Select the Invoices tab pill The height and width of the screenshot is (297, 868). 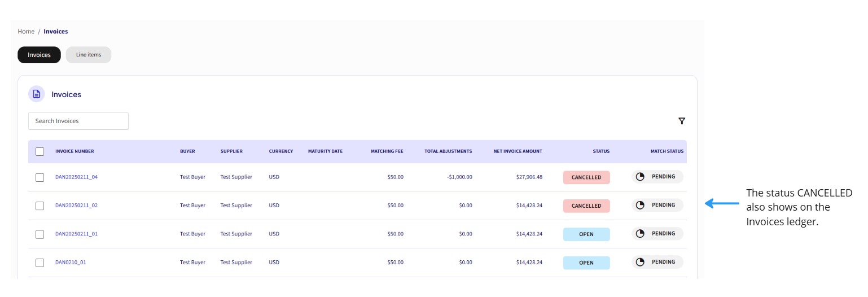(39, 55)
